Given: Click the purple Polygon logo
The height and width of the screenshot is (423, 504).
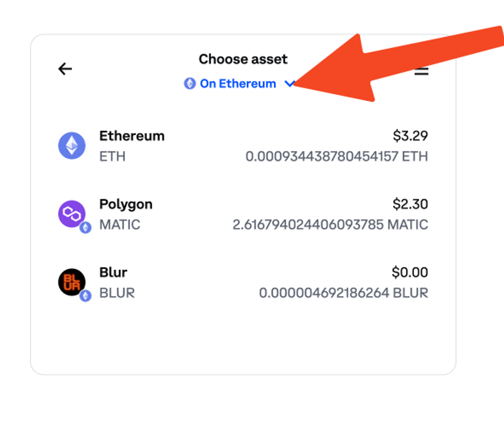Looking at the screenshot, I should (x=72, y=214).
